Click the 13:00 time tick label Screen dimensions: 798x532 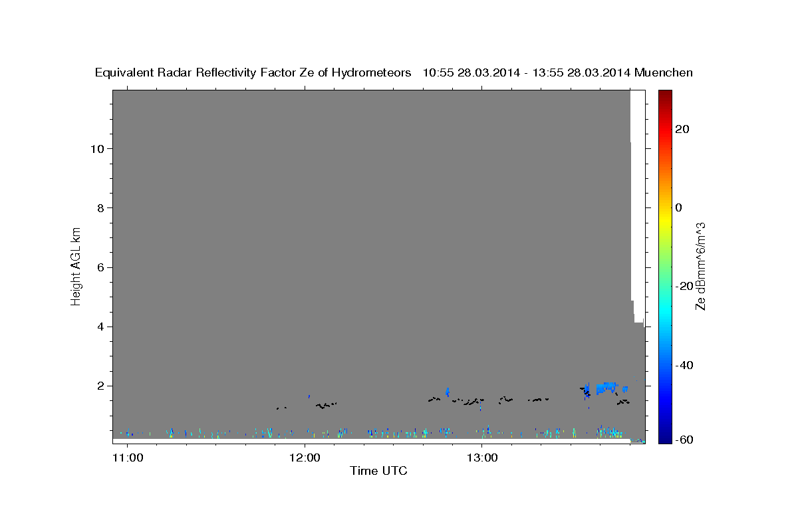[482, 458]
